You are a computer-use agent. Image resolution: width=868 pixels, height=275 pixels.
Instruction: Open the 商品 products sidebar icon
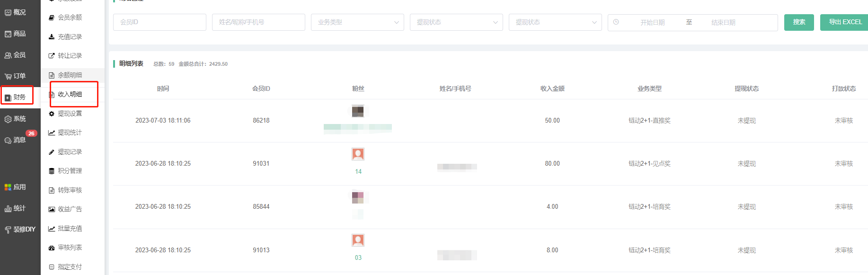[x=8, y=34]
